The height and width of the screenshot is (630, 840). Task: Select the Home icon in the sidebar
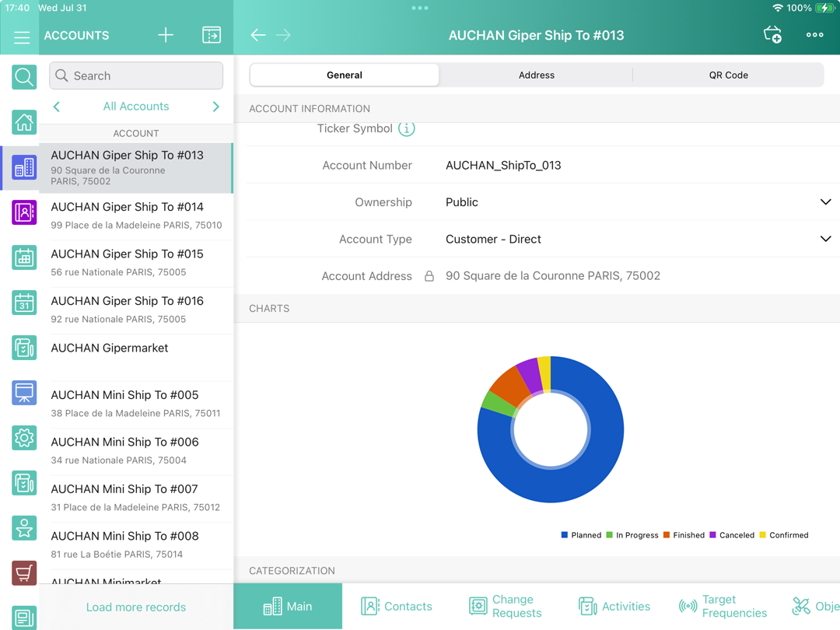click(x=23, y=122)
